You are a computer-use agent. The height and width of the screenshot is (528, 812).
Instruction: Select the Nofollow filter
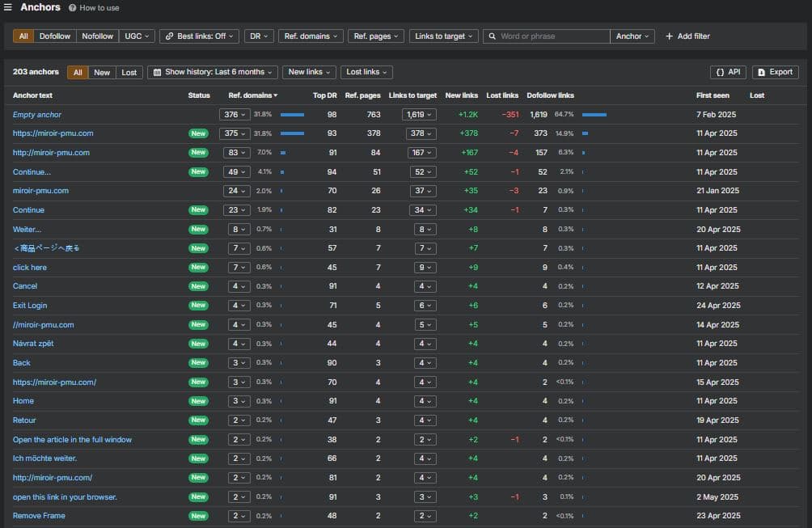97,36
